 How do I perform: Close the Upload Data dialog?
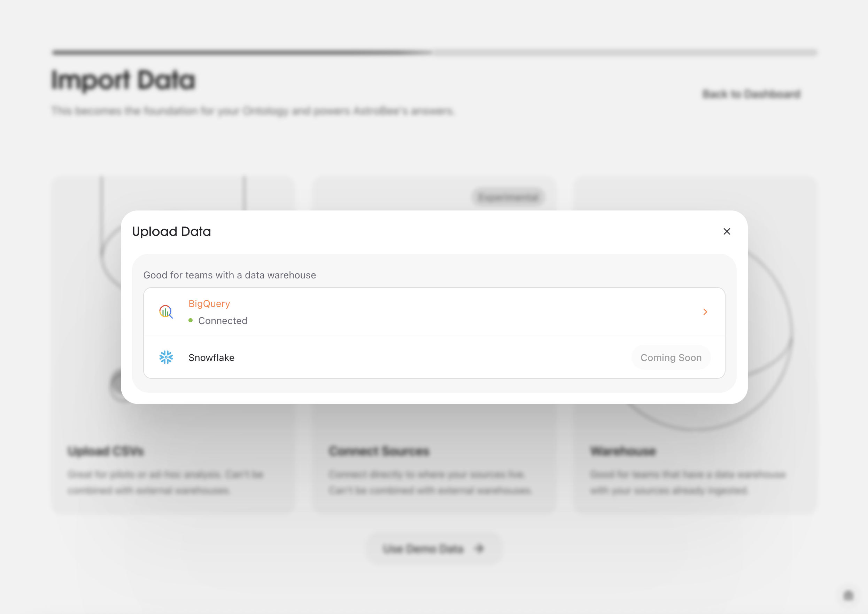(x=727, y=231)
